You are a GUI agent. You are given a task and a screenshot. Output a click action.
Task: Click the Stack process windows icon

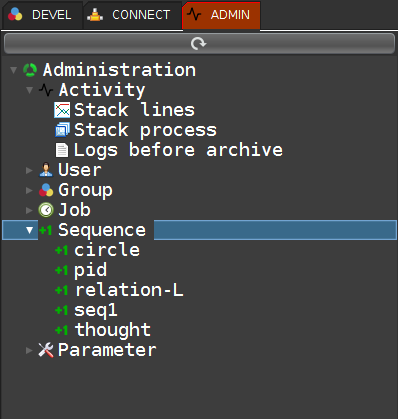tap(62, 130)
